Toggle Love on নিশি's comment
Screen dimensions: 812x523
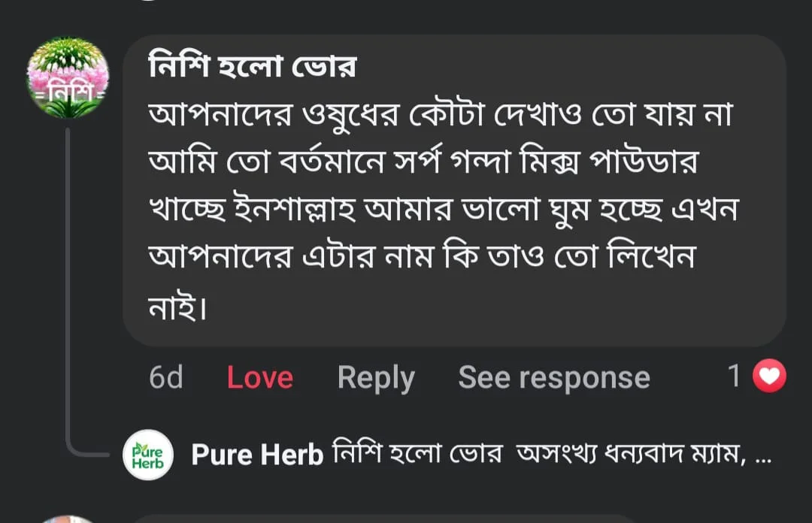click(x=259, y=377)
